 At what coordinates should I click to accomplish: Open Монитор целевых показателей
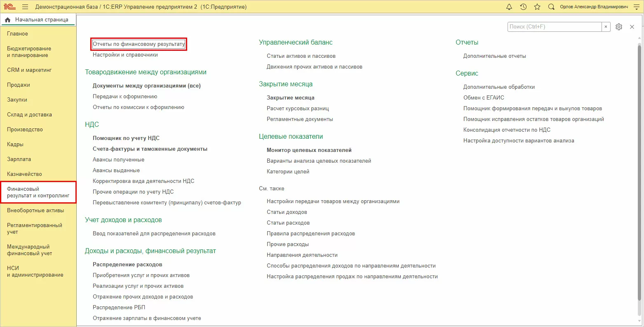[309, 150]
